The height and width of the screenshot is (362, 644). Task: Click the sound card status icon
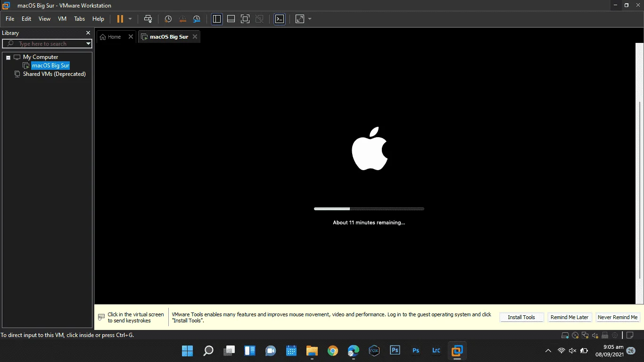click(595, 336)
